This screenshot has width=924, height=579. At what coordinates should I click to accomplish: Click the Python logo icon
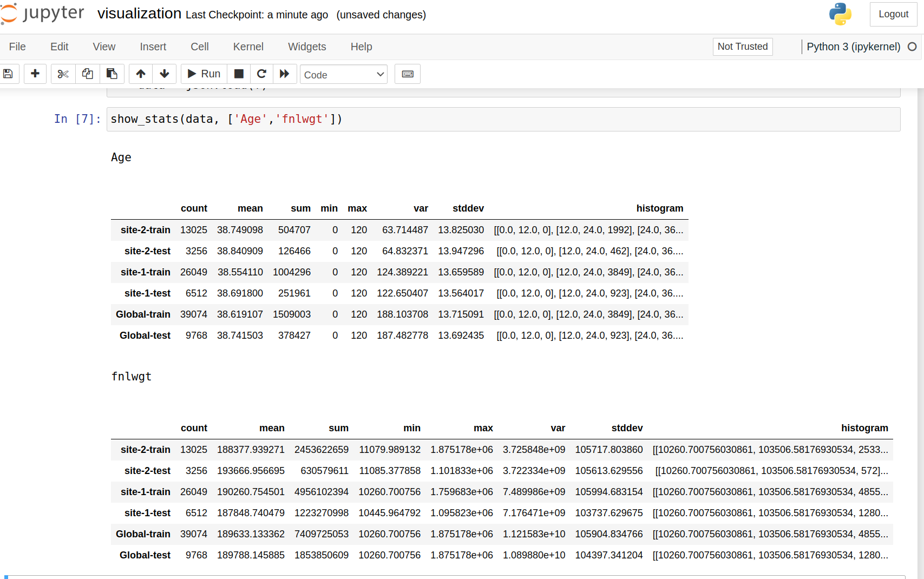click(x=840, y=14)
